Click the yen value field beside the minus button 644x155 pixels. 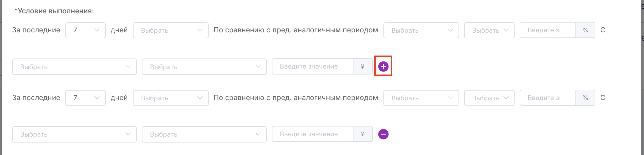(x=313, y=134)
